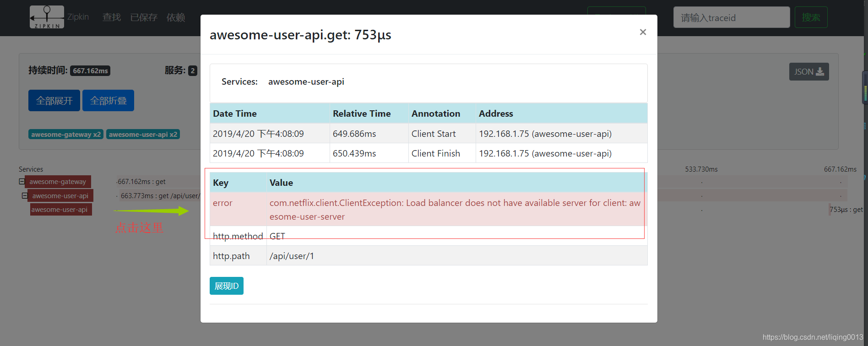The width and height of the screenshot is (868, 346).
Task: Select the awesome-user-api x2 service badge
Action: [x=143, y=134]
